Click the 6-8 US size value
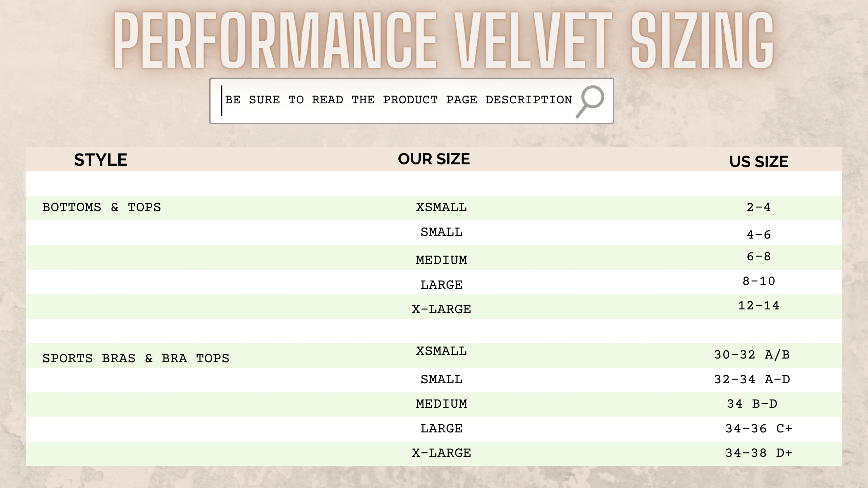The height and width of the screenshot is (488, 868). pyautogui.click(x=758, y=256)
